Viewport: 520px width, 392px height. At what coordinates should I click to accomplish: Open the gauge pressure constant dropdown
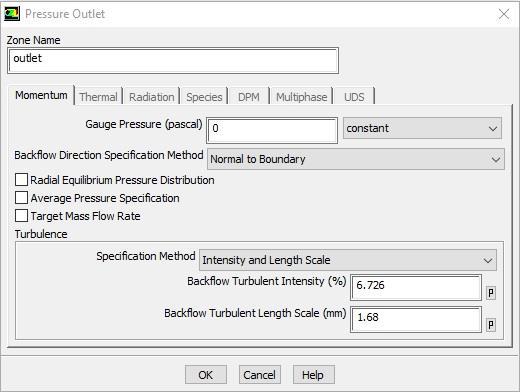[x=422, y=128]
